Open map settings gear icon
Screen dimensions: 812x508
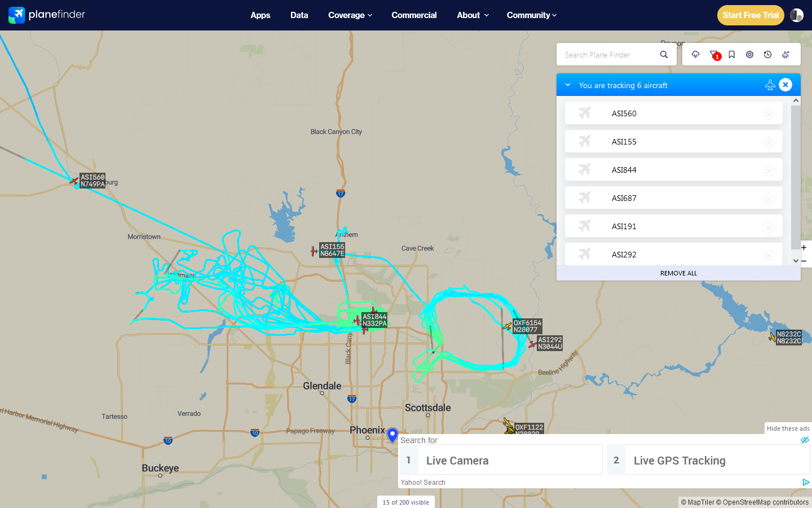749,55
